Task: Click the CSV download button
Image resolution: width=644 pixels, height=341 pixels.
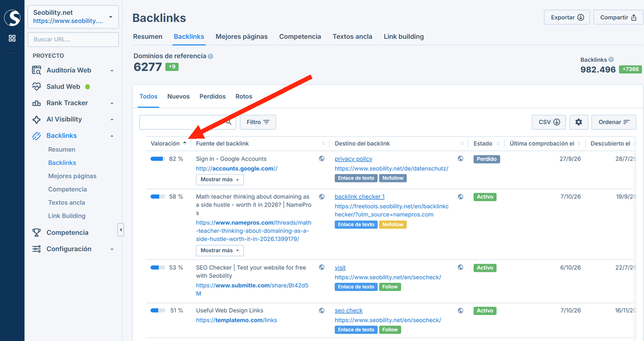Action: [549, 122]
